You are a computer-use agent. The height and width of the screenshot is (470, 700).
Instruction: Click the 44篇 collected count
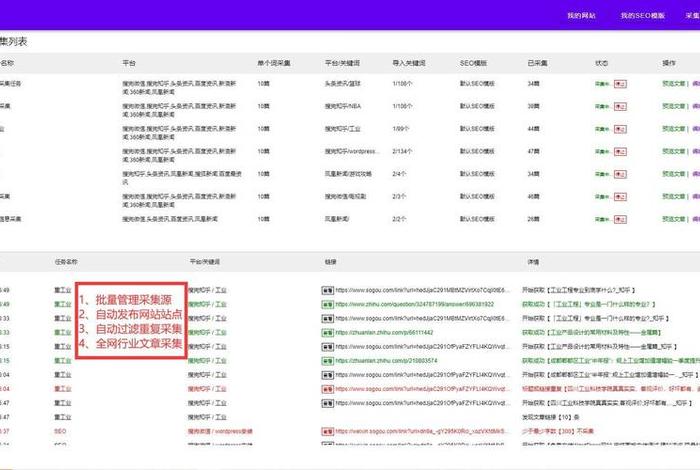tap(533, 129)
